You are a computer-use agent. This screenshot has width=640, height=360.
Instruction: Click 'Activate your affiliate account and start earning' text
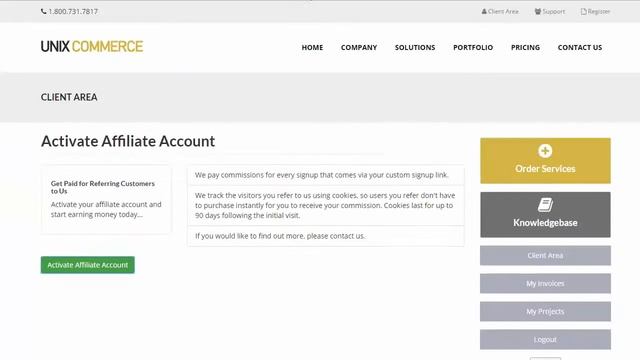pyautogui.click(x=106, y=209)
